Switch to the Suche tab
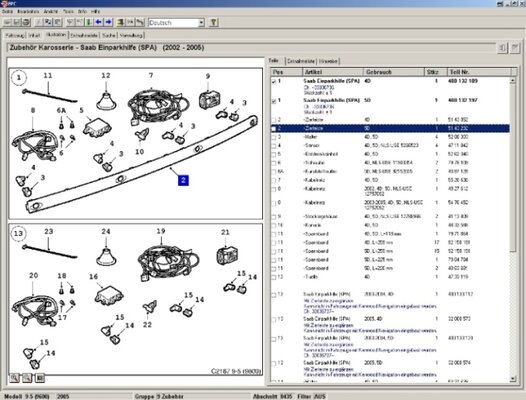The image size is (526, 400). click(109, 35)
